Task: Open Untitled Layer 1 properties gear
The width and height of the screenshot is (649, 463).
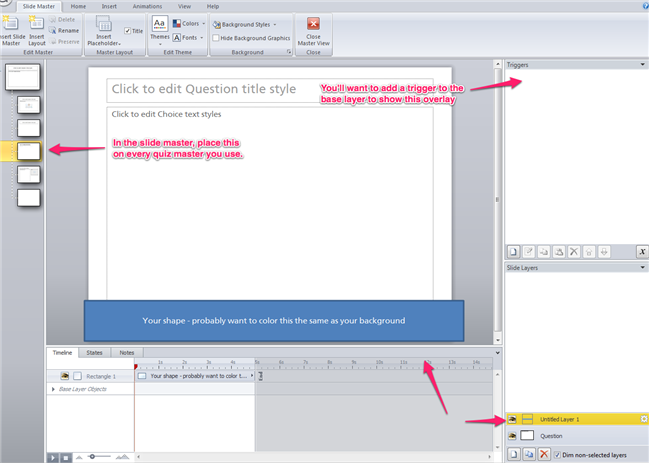Action: pyautogui.click(x=643, y=419)
